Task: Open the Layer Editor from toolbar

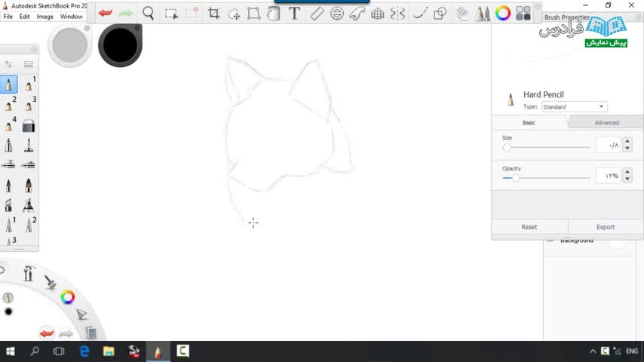Action: click(463, 14)
